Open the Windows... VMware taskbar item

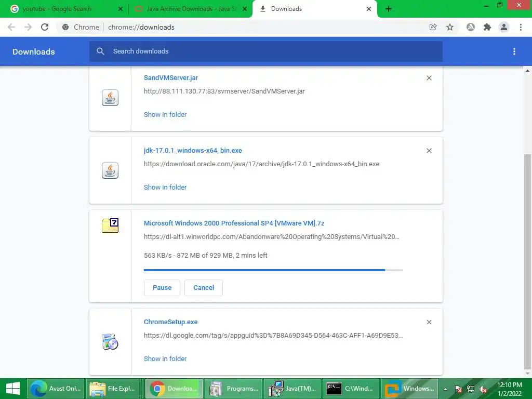coord(409,389)
